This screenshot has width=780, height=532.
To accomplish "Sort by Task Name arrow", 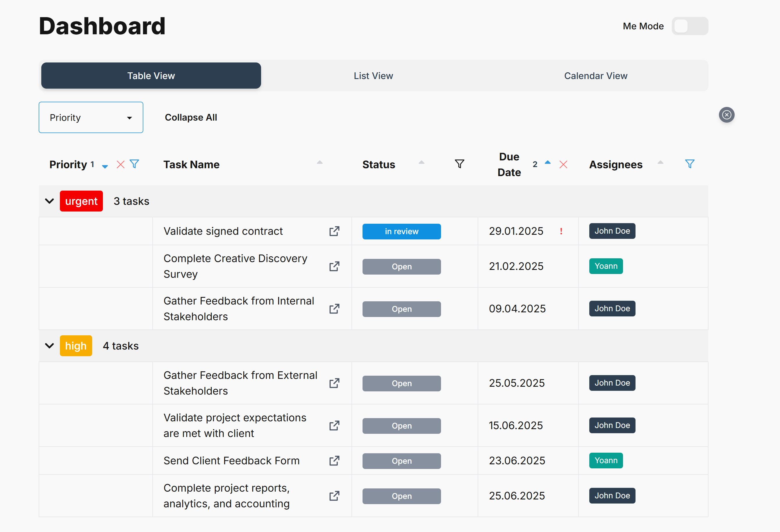I will click(x=320, y=162).
